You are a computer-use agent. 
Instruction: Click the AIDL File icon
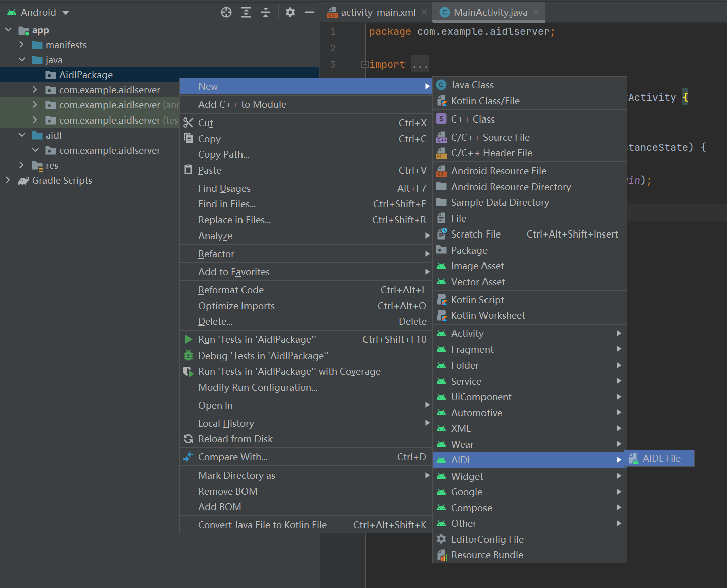pos(634,458)
